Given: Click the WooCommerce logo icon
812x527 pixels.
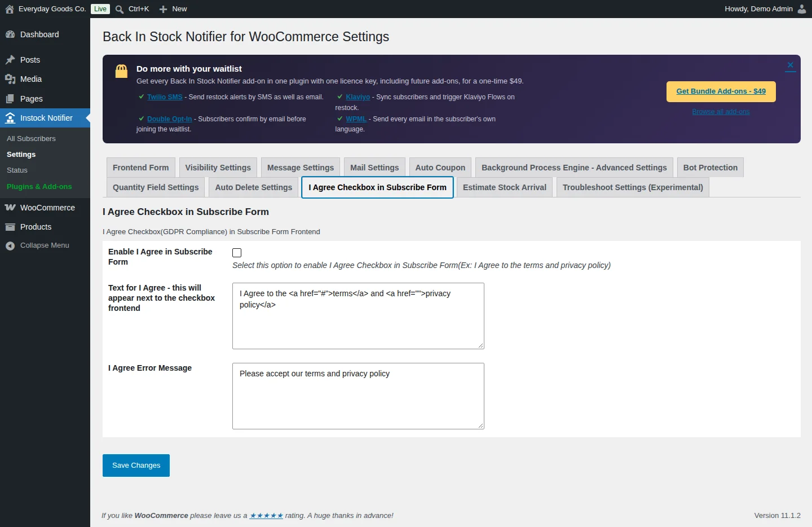Looking at the screenshot, I should point(10,208).
